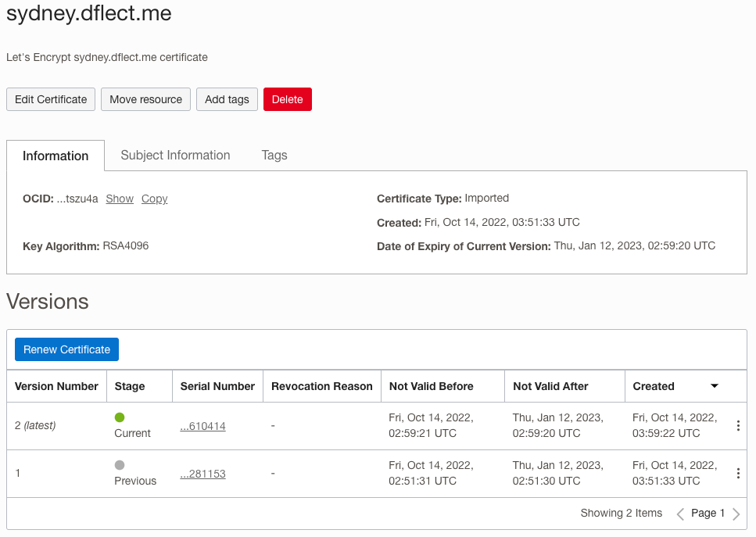
Task: Click the green Current stage status dot
Action: (120, 417)
